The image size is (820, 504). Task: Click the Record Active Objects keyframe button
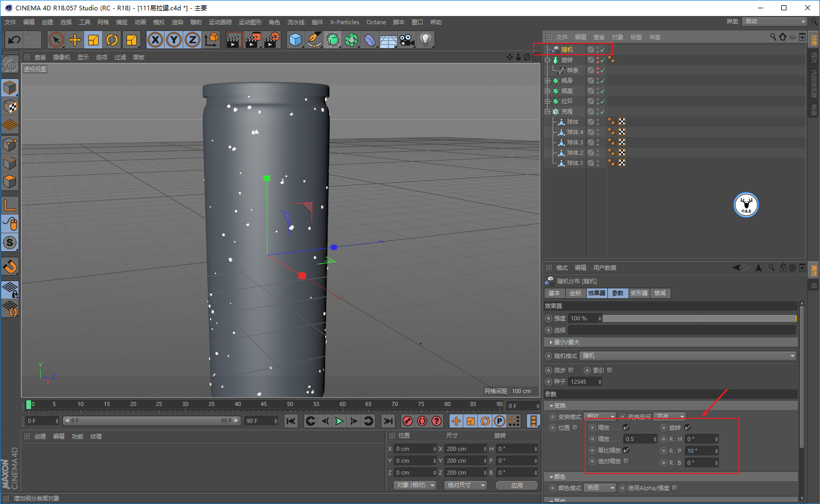coord(408,421)
